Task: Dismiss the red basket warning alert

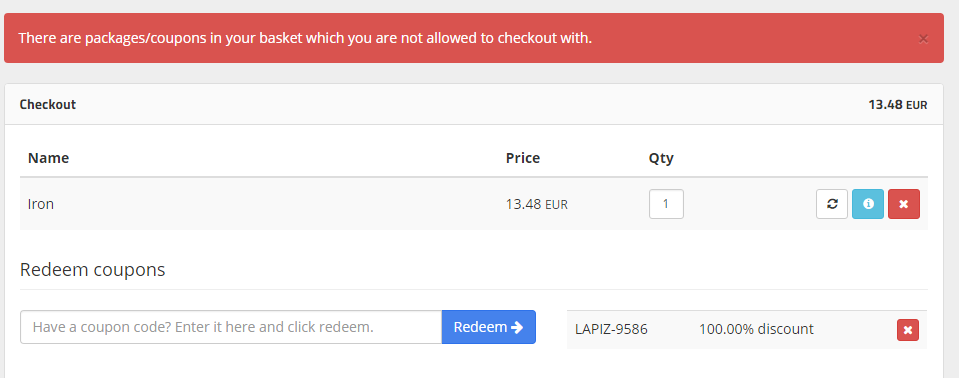Action: (923, 39)
